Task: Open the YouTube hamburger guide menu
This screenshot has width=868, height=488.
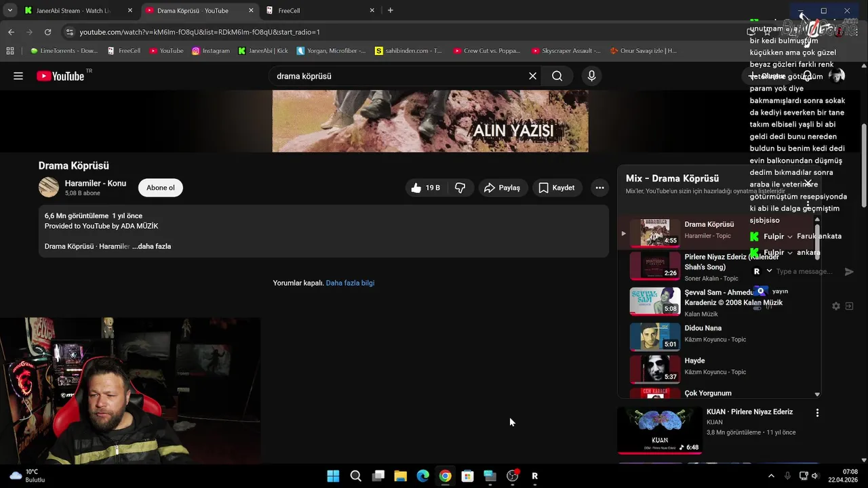Action: 18,76
